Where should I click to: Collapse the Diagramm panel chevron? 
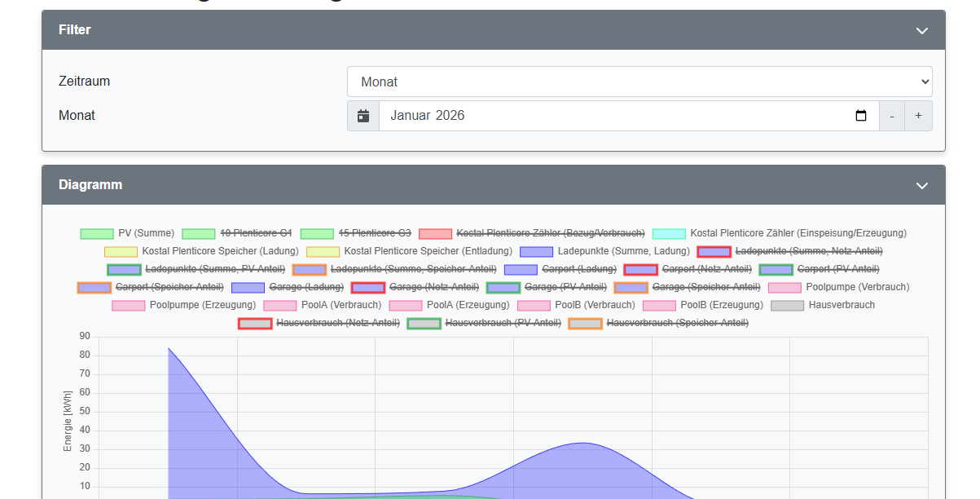click(921, 186)
